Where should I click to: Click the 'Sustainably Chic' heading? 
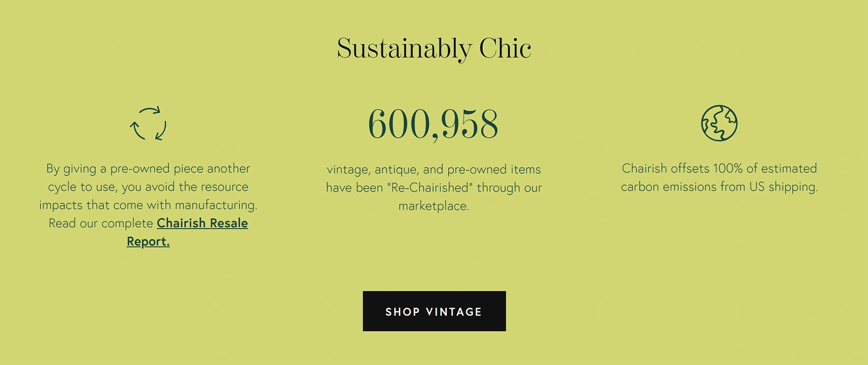pyautogui.click(x=434, y=48)
